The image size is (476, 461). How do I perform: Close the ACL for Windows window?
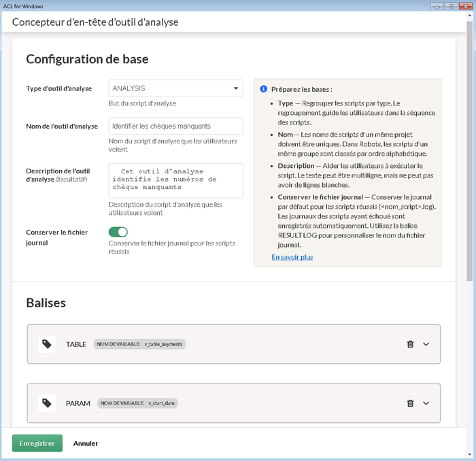tap(464, 5)
